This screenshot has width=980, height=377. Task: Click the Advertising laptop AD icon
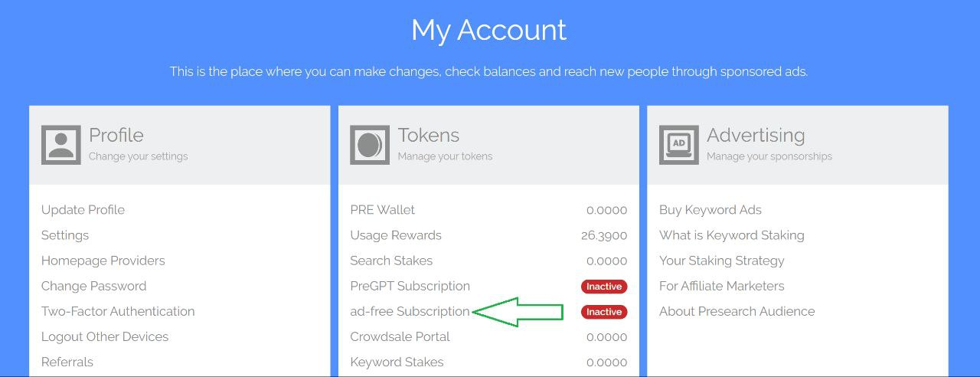679,145
